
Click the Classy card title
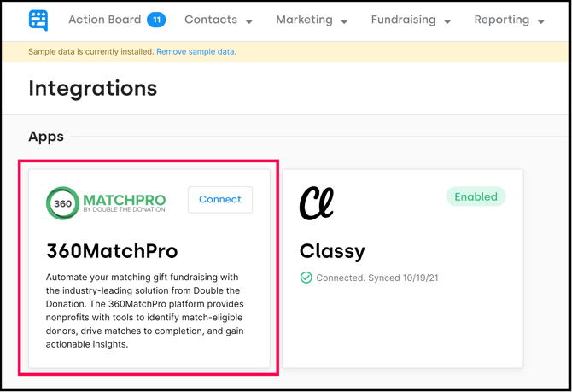click(332, 251)
